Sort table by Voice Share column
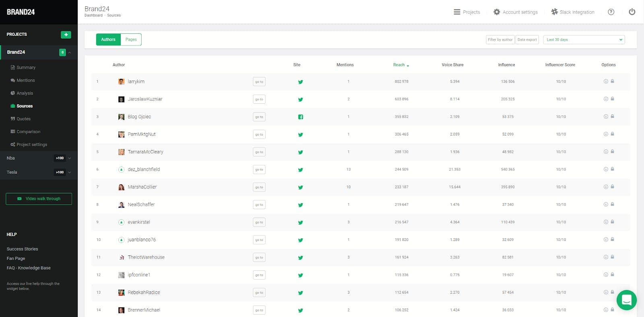 pyautogui.click(x=452, y=65)
